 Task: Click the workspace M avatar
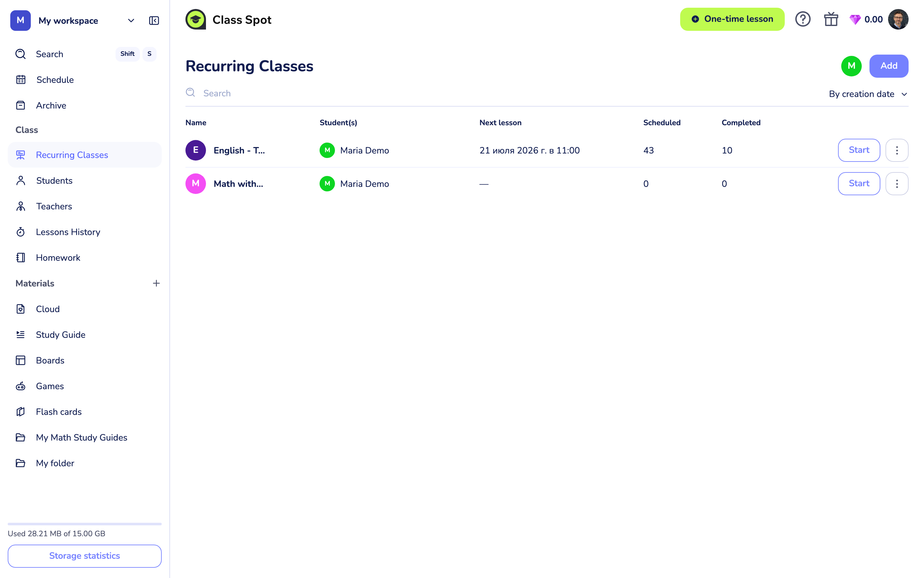click(20, 21)
